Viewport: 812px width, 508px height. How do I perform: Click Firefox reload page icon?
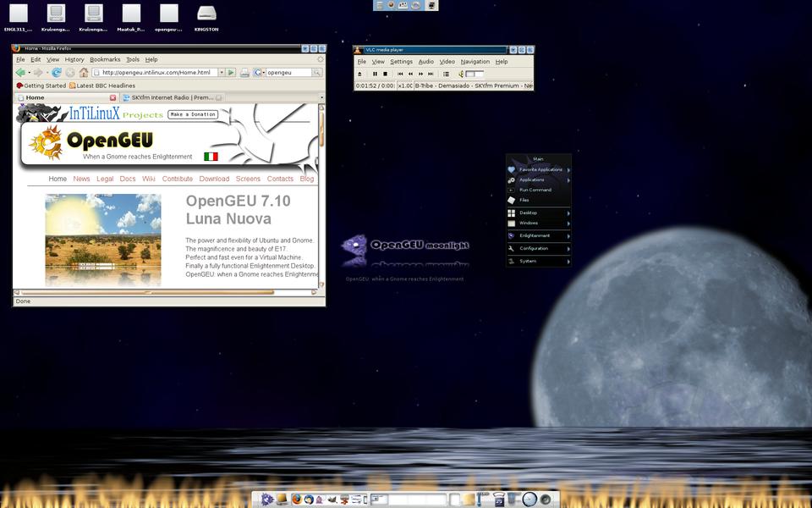[x=57, y=73]
